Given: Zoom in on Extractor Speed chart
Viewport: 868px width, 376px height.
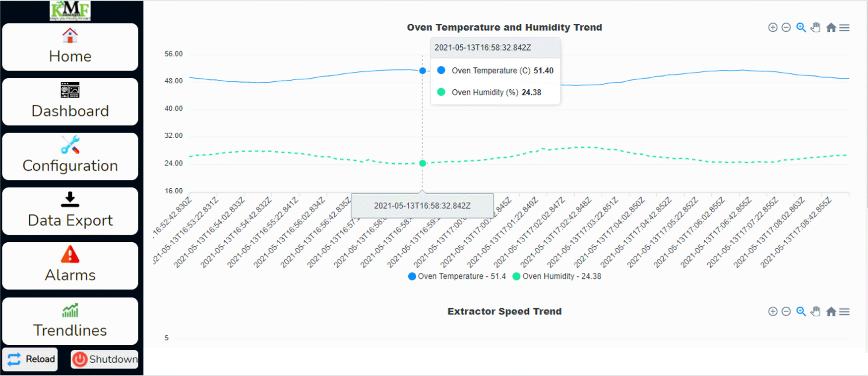Looking at the screenshot, I should click(772, 312).
